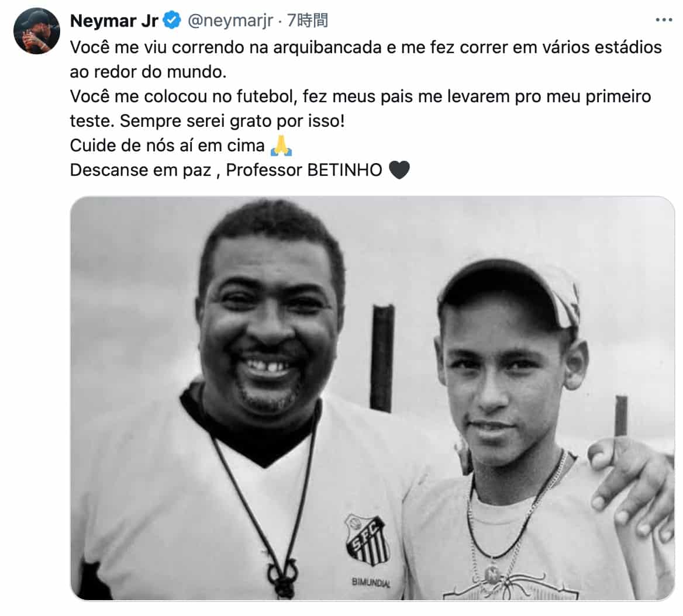
Task: Click Neymar Jr's profile avatar
Action: 37,31
